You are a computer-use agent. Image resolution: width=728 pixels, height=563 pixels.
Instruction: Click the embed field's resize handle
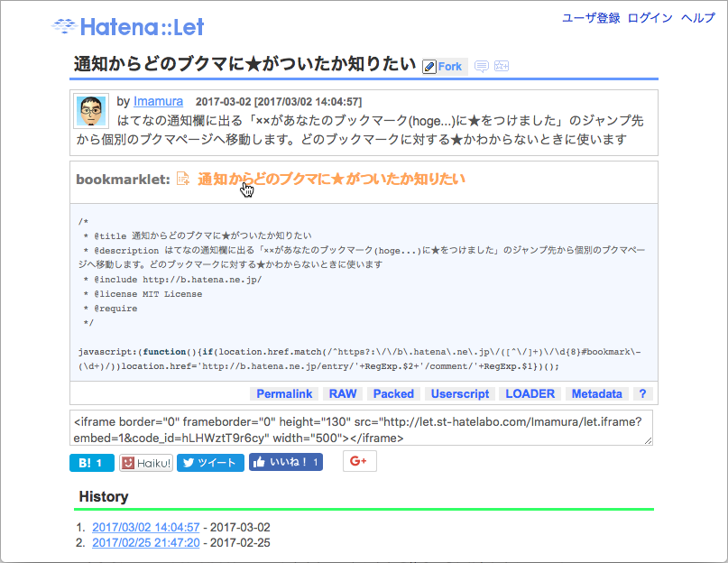(648, 440)
